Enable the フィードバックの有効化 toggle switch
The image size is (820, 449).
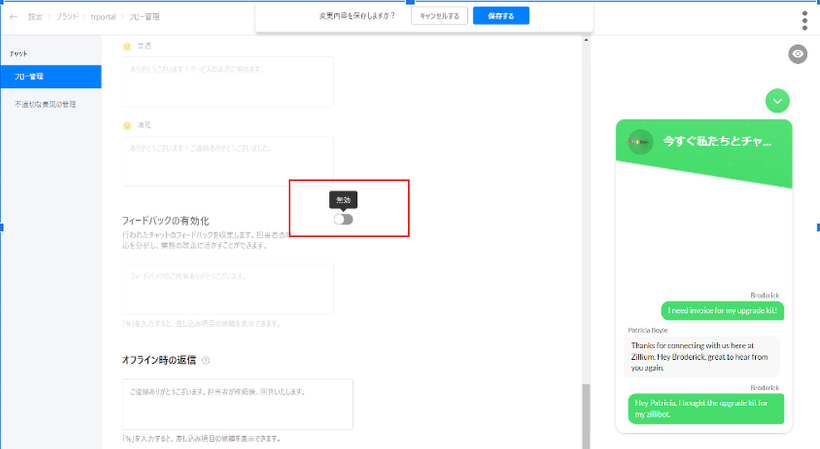pyautogui.click(x=344, y=219)
